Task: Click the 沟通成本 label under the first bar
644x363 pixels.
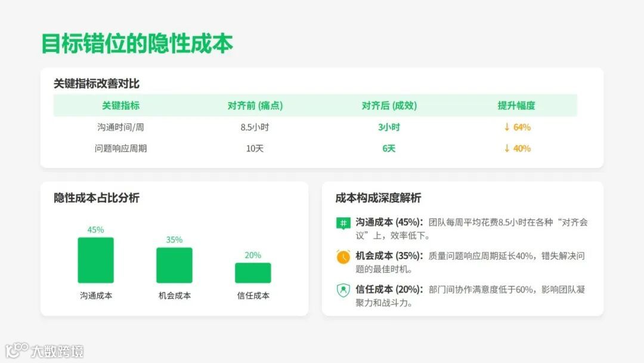Action: [x=95, y=294]
